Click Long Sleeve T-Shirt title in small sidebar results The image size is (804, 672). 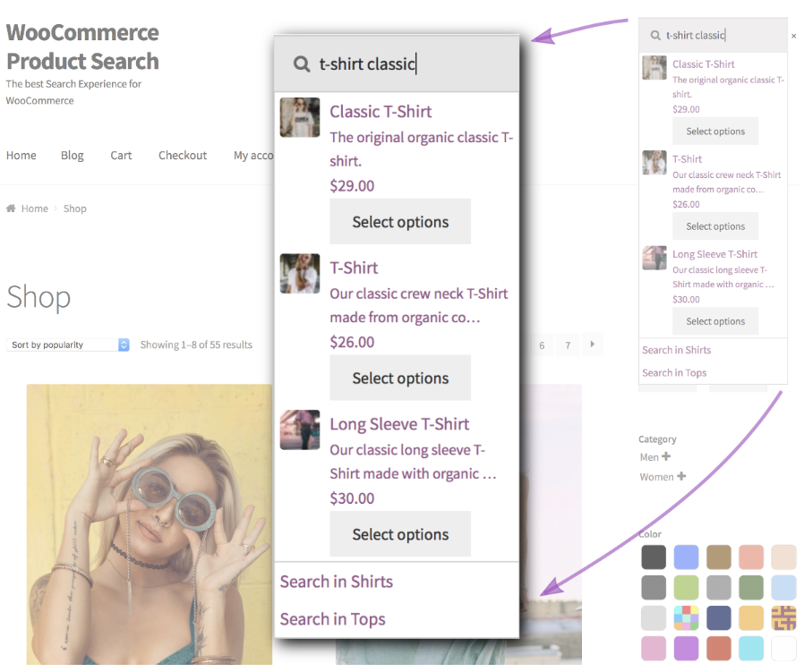tap(714, 254)
